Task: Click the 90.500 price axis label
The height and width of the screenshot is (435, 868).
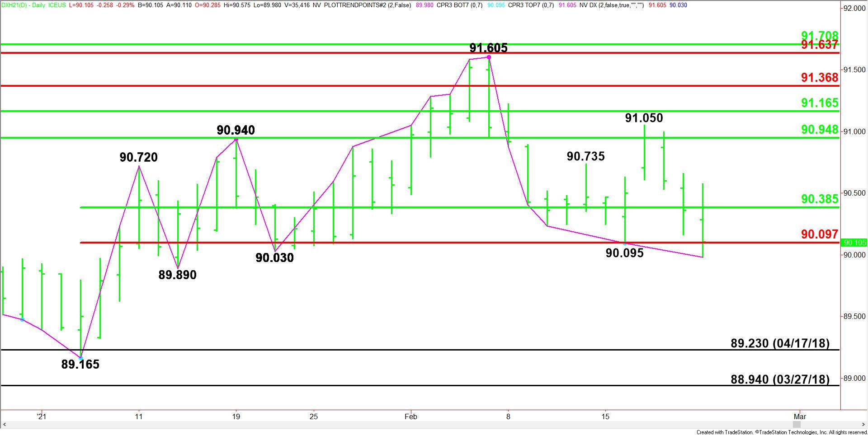Action: [x=854, y=193]
